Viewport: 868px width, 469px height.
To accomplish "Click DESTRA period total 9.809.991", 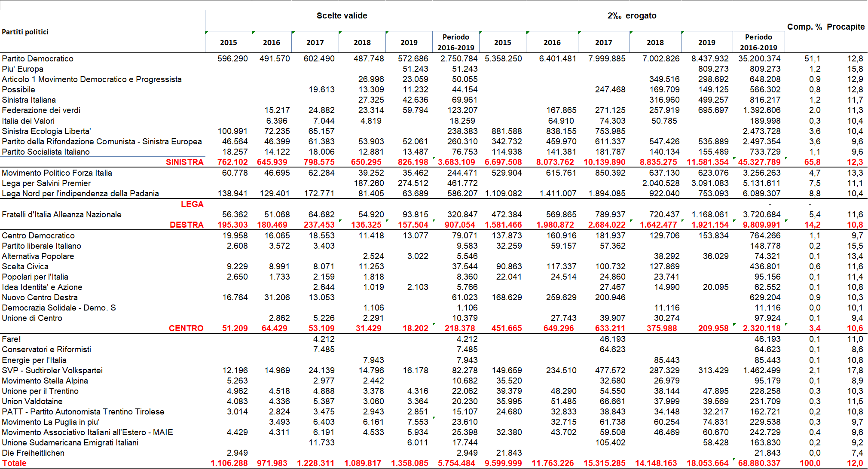I will (761, 225).
